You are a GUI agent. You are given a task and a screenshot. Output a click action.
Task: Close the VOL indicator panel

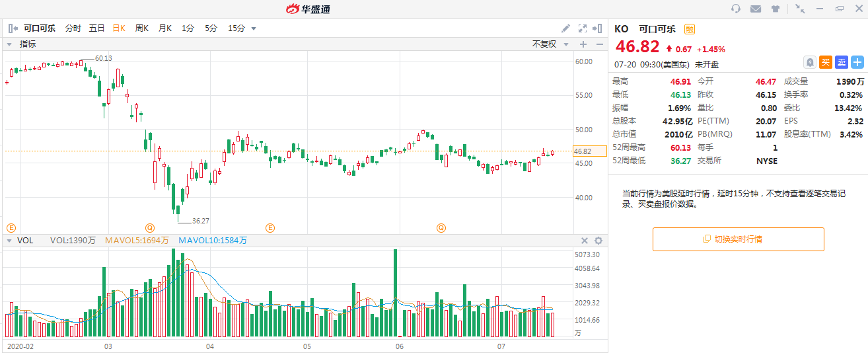[x=585, y=241]
